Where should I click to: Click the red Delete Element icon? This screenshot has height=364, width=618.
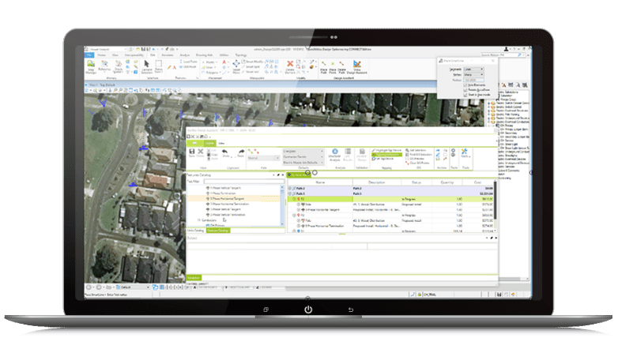(290, 66)
